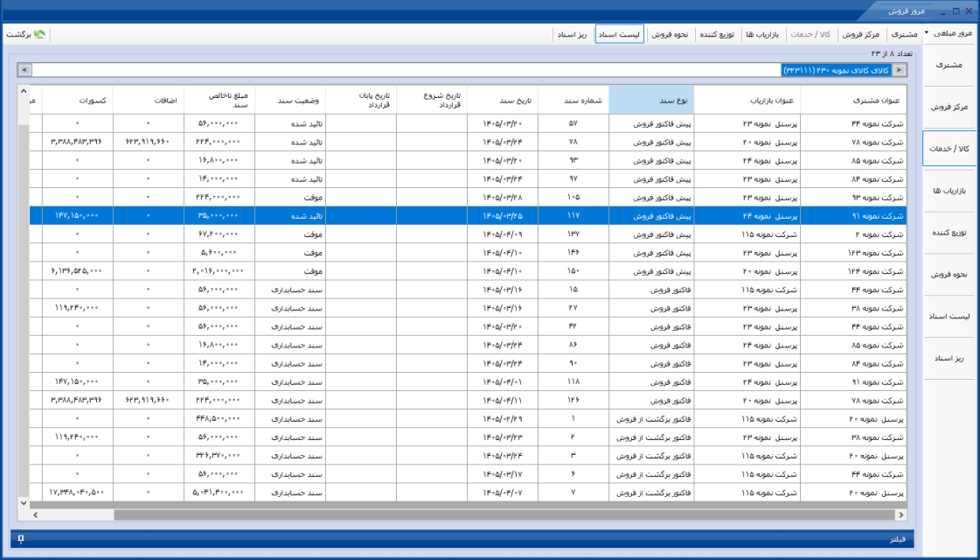Expand the فیلتر panel bar
The height and width of the screenshot is (560, 980).
[462, 539]
